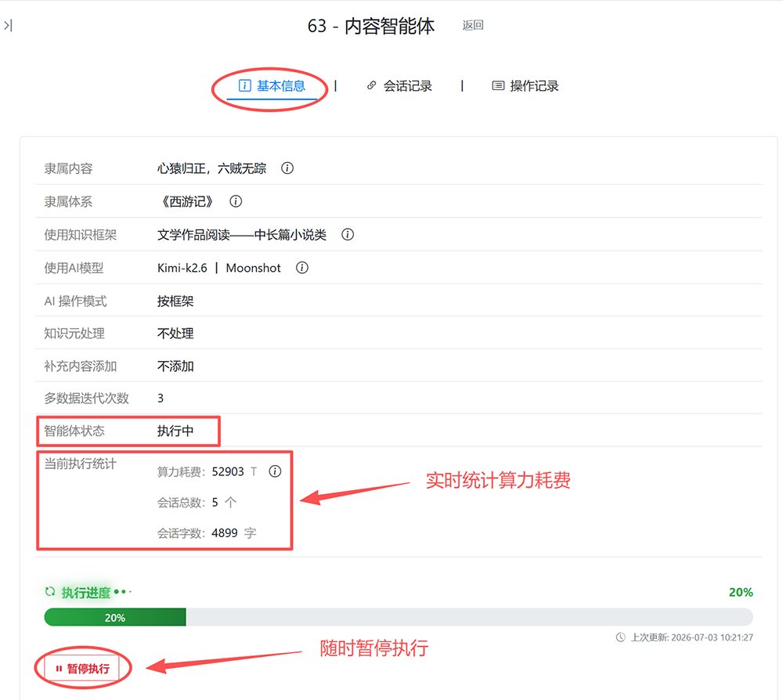Image resolution: width=783 pixels, height=700 pixels.
Task: Click the 暂停执行 button
Action: (82, 669)
